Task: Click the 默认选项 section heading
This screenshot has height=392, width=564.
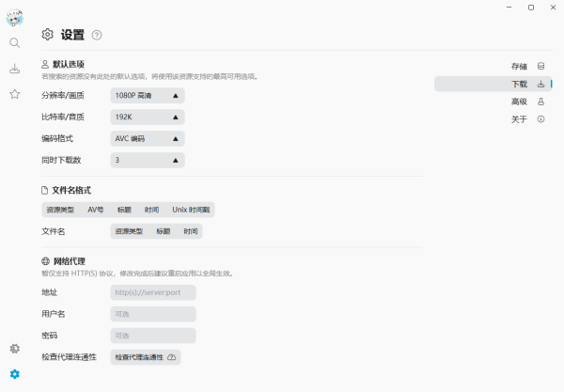Action: [68, 64]
